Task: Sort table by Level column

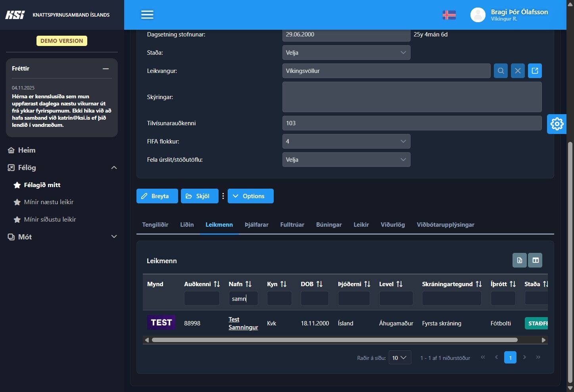Action: (x=399, y=284)
